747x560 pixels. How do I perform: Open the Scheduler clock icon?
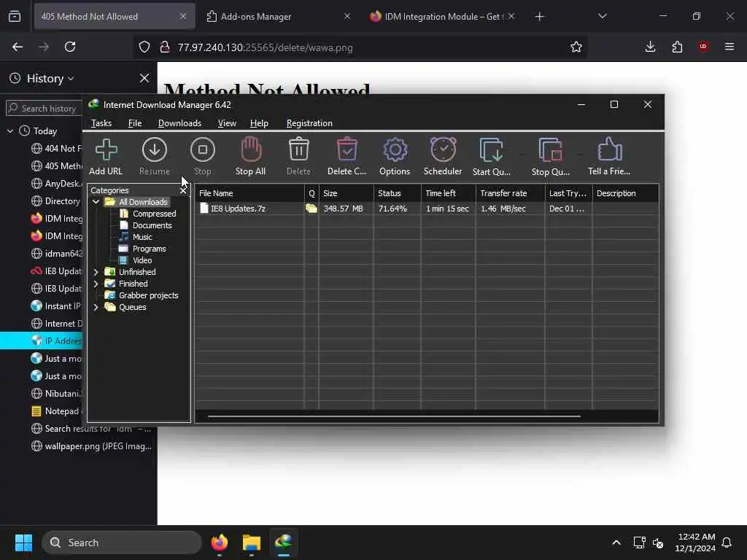(443, 149)
